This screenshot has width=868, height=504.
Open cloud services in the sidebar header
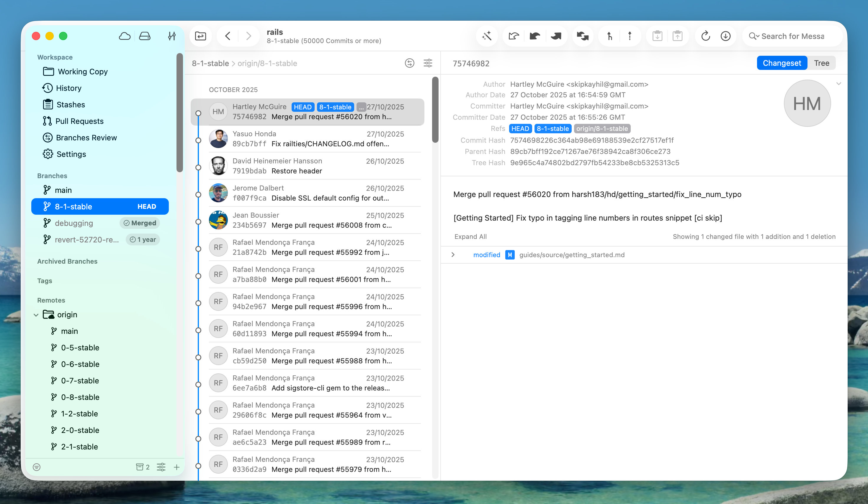tap(125, 36)
